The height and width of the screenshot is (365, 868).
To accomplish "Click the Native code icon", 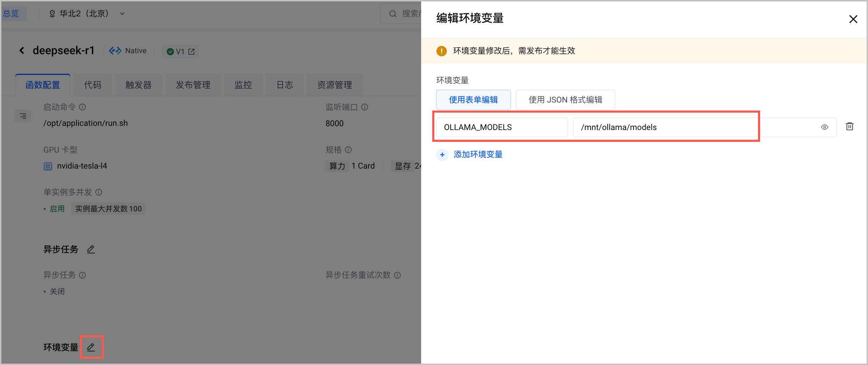I will click(x=115, y=51).
